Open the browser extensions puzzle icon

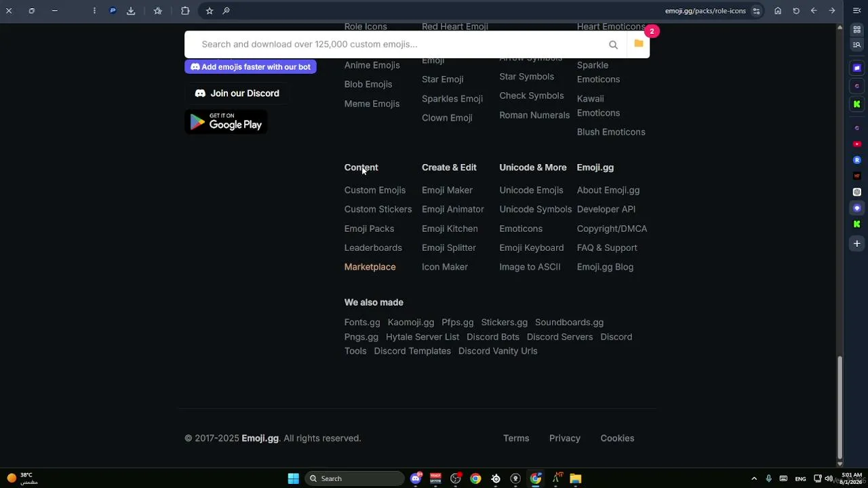(x=185, y=11)
